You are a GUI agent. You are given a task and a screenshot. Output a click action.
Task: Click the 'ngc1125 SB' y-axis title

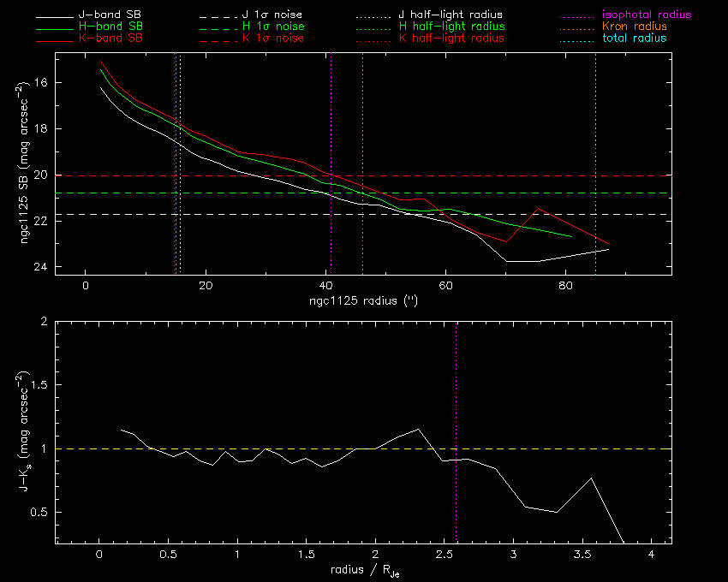coord(24,162)
